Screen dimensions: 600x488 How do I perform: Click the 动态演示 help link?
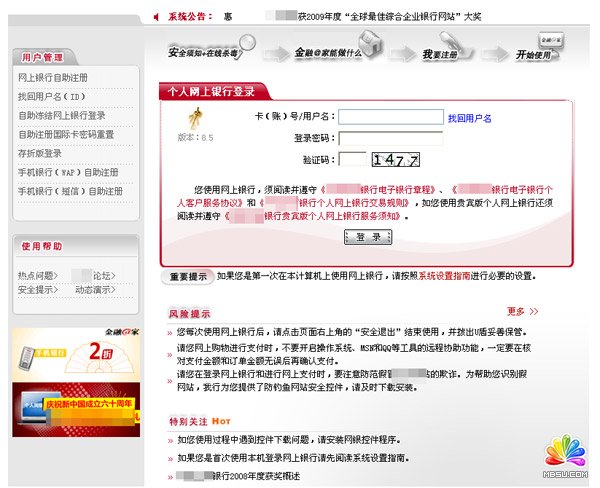coord(96,289)
